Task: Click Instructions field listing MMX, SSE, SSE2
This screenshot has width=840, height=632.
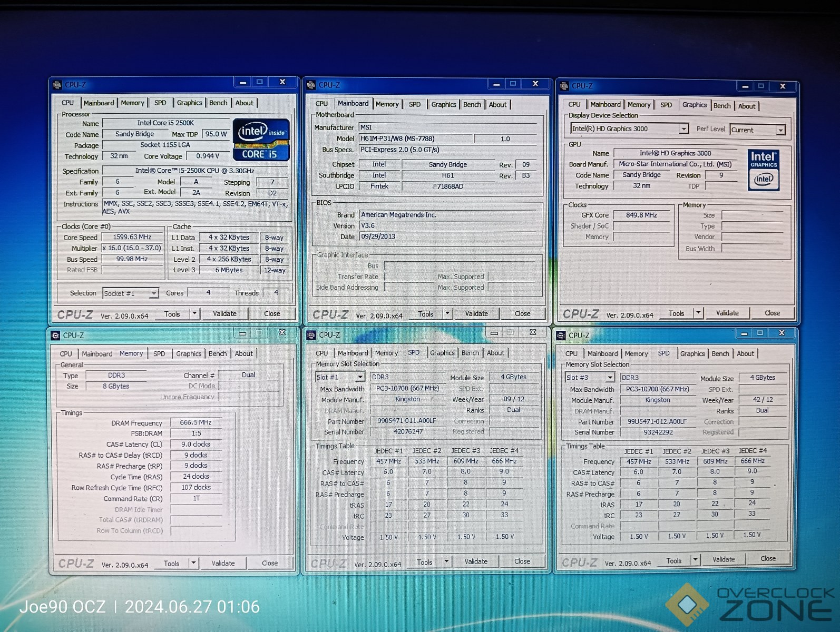Action: coord(196,208)
